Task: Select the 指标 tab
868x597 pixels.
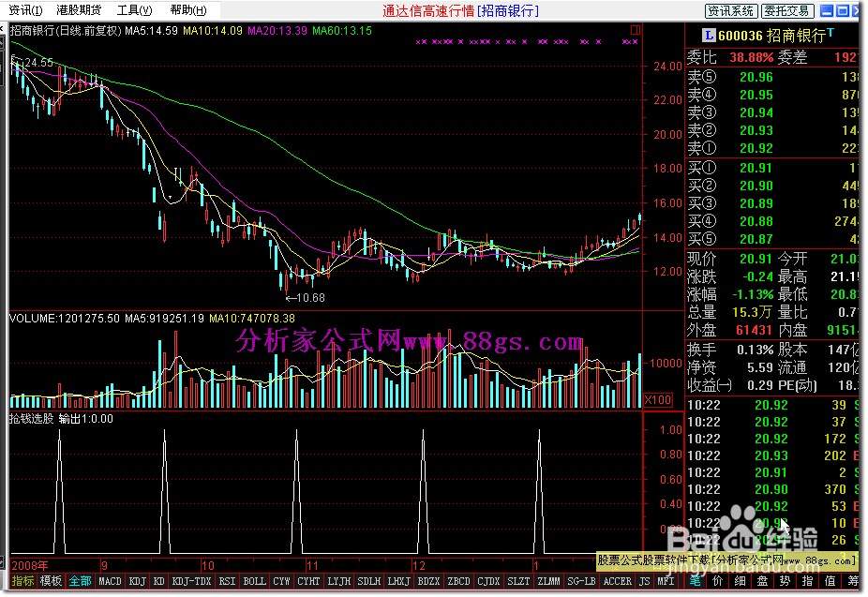Action: point(22,581)
